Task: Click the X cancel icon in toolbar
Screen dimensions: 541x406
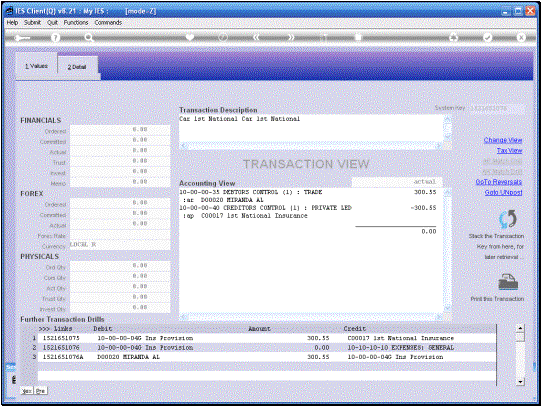Action: tap(521, 37)
